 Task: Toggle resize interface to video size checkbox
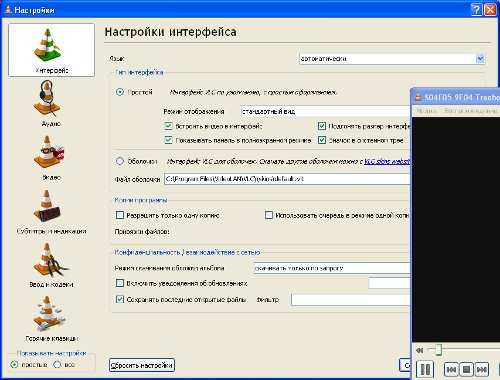322,126
